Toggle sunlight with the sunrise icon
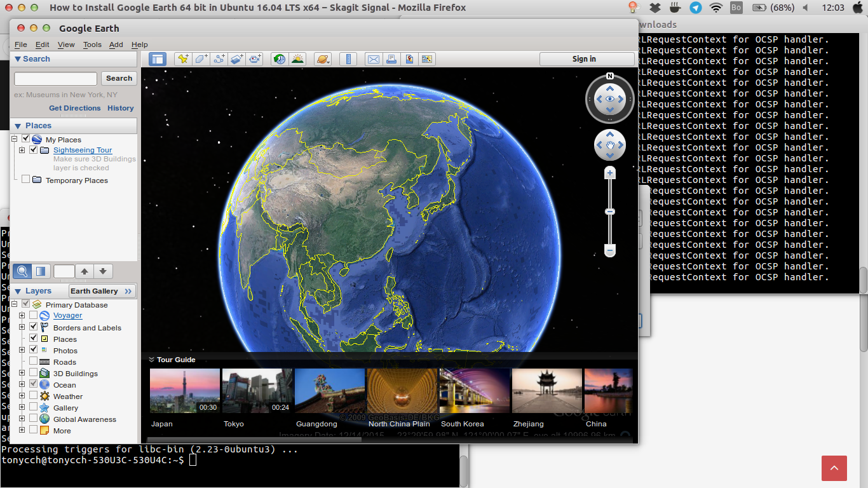The image size is (868, 488). point(296,58)
